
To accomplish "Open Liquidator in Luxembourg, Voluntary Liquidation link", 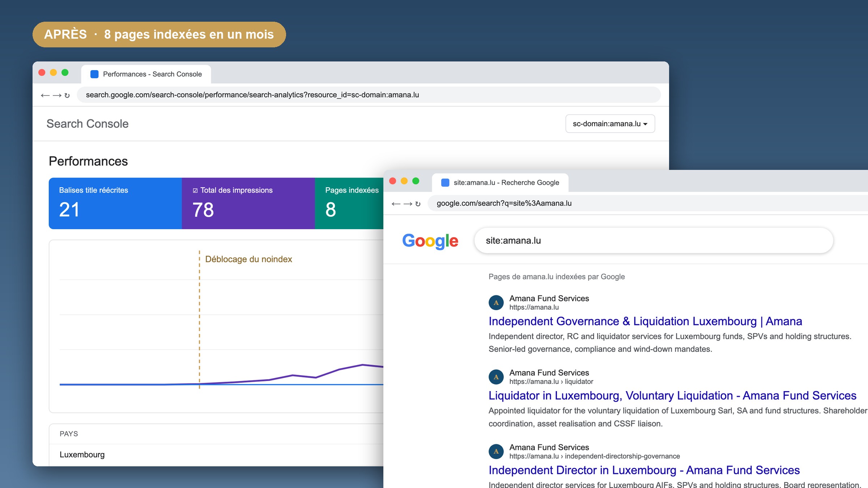I will point(672,395).
